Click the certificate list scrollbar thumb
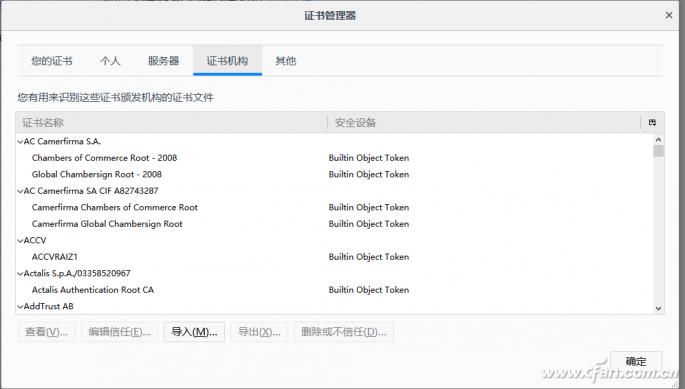The width and height of the screenshot is (685, 389). [658, 151]
